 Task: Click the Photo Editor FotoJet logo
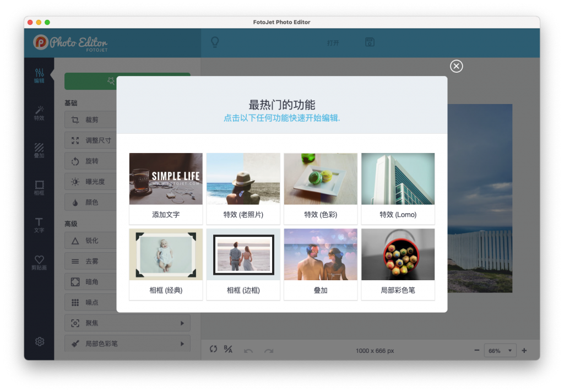(x=70, y=43)
